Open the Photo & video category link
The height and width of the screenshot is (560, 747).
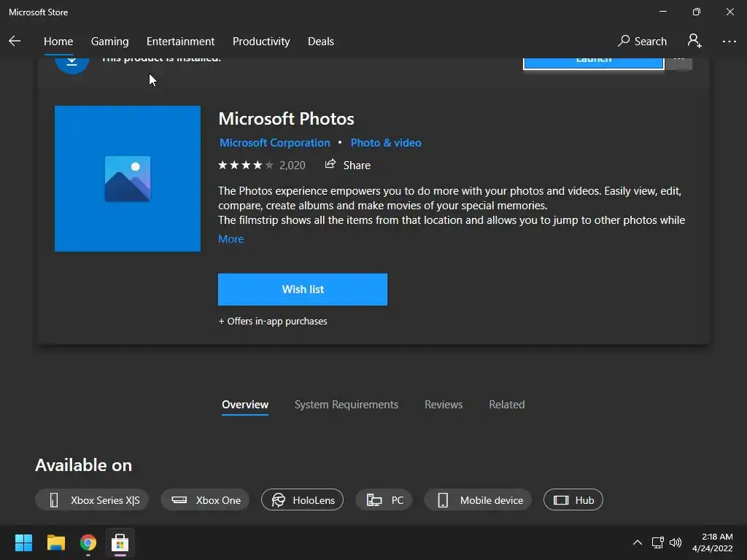point(386,143)
